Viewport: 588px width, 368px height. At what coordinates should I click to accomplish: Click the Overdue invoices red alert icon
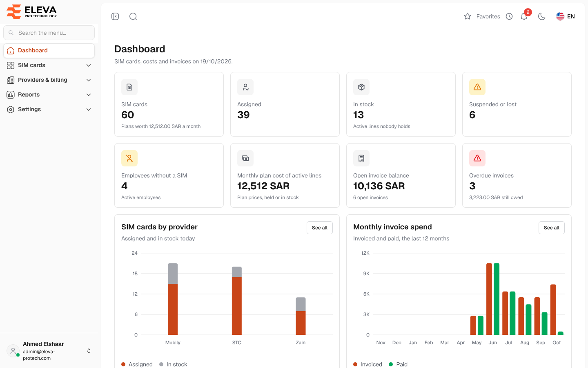tap(477, 158)
